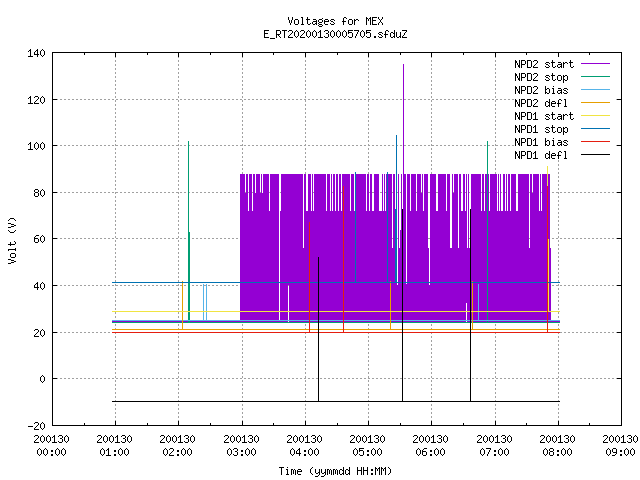Click the black spike near 04:10 reaching 52 V
This screenshot has height=480, width=640.
click(x=318, y=329)
